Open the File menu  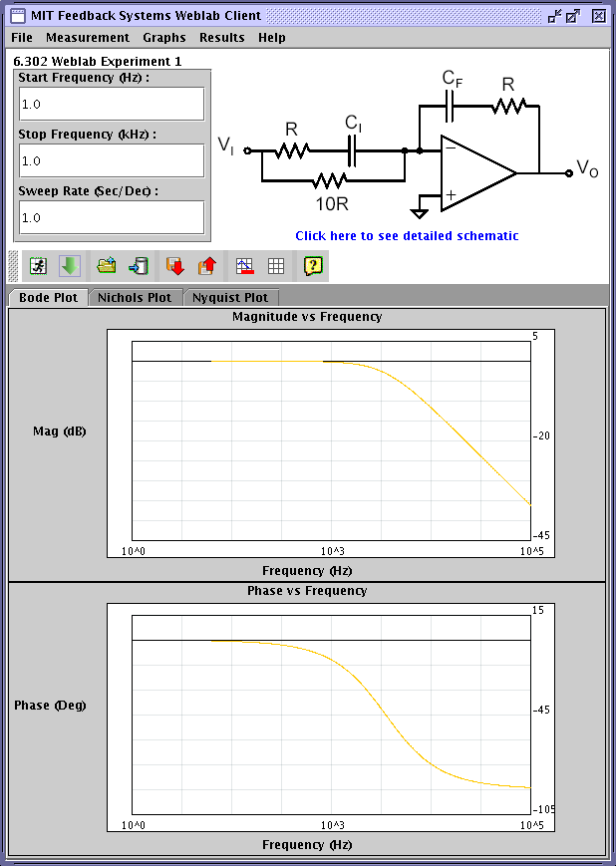(22, 38)
